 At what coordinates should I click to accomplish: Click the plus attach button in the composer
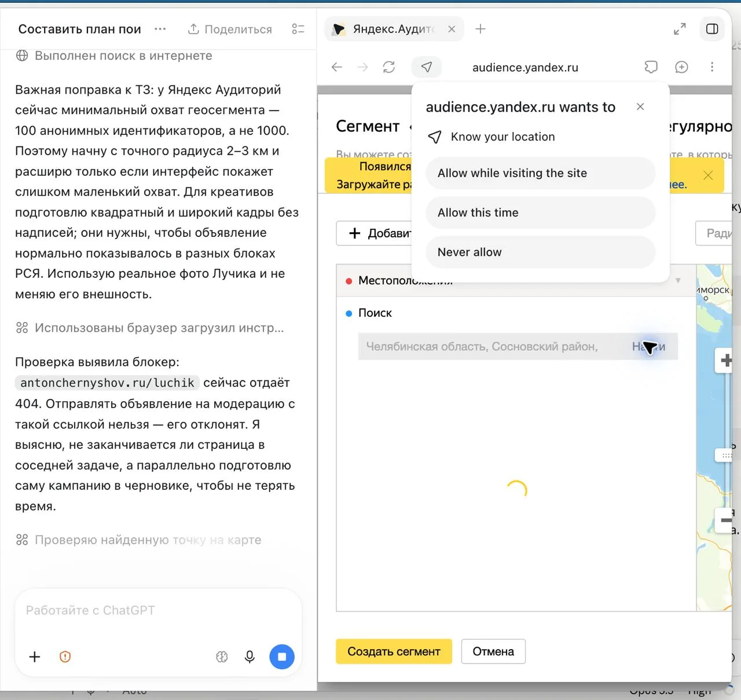[35, 657]
